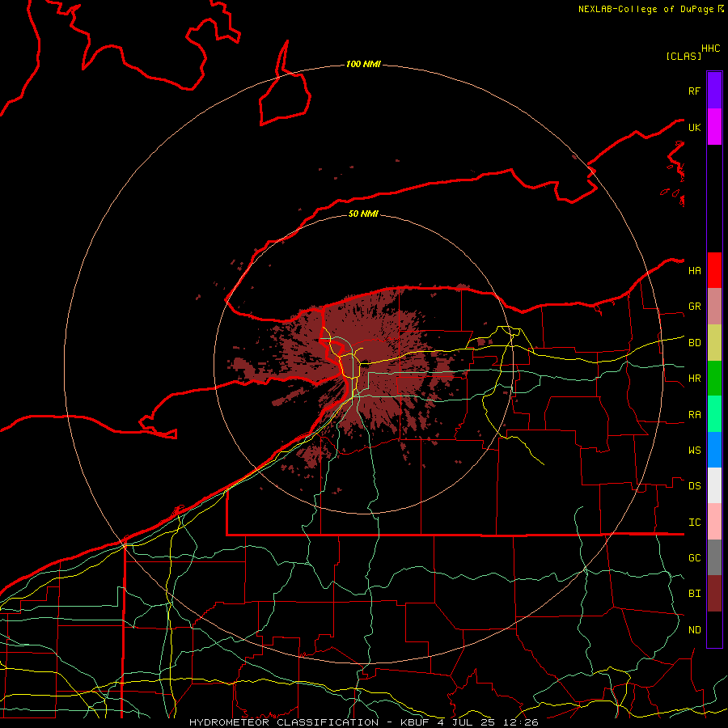
Task: Click the BI legend label
Action: pyautogui.click(x=695, y=594)
